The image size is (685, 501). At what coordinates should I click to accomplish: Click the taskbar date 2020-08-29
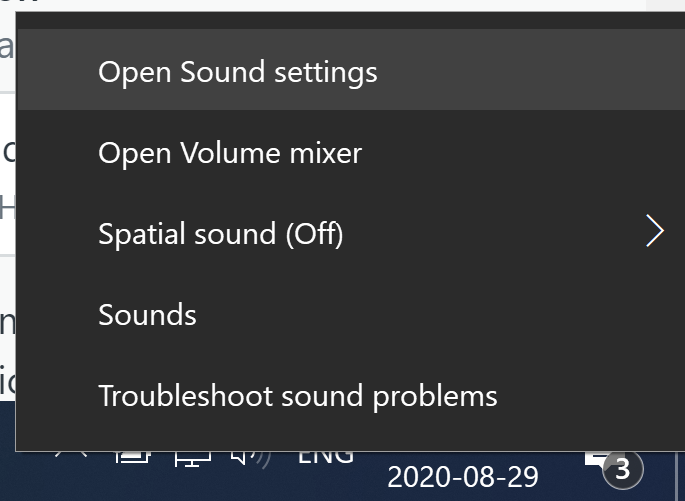[x=462, y=474]
